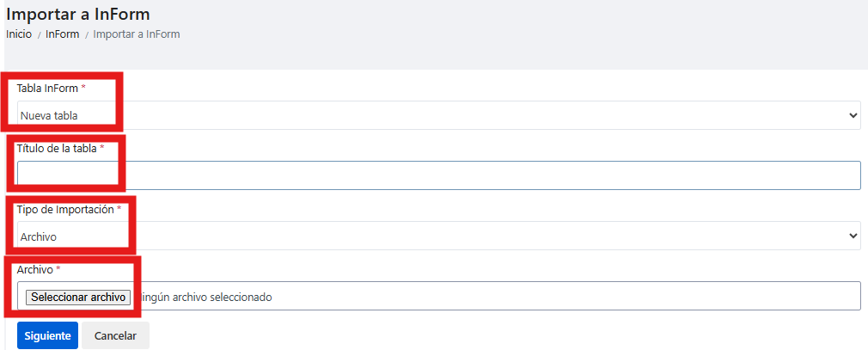Click the Tabla InForm field label
This screenshot has height=350, width=868.
coord(47,88)
